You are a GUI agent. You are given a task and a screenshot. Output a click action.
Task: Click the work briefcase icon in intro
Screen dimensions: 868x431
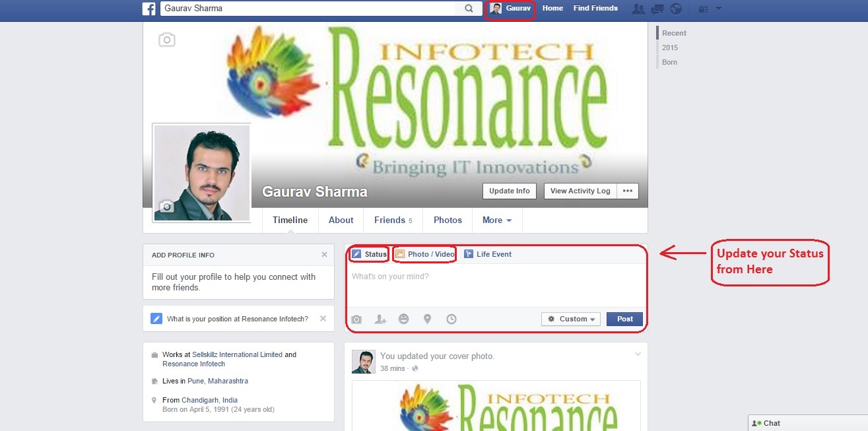pos(155,355)
